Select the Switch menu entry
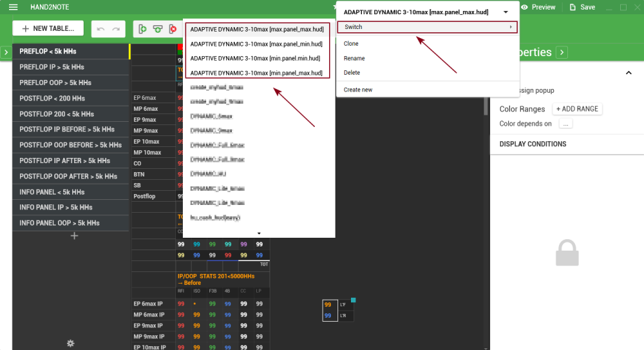The height and width of the screenshot is (350, 644). pos(427,27)
